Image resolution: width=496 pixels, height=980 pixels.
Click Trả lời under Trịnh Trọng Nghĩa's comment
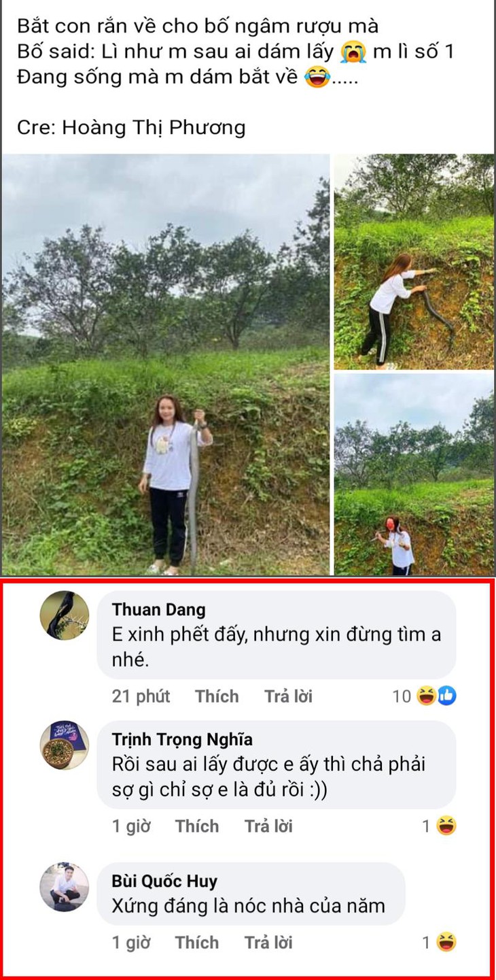(268, 826)
